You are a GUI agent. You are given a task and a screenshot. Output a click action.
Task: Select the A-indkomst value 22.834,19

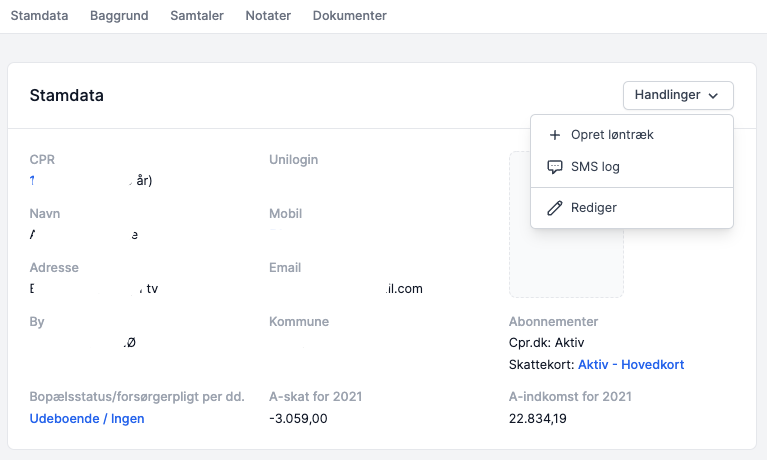(538, 419)
